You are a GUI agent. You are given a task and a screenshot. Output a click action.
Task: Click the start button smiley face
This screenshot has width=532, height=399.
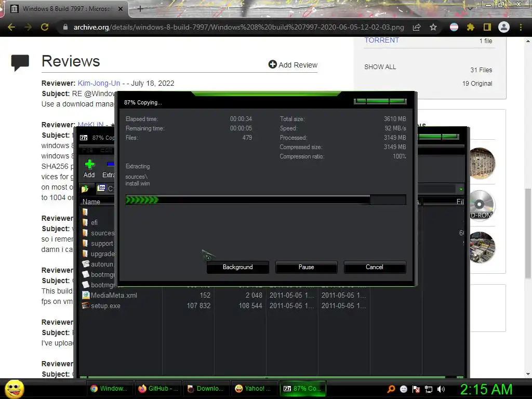(14, 389)
